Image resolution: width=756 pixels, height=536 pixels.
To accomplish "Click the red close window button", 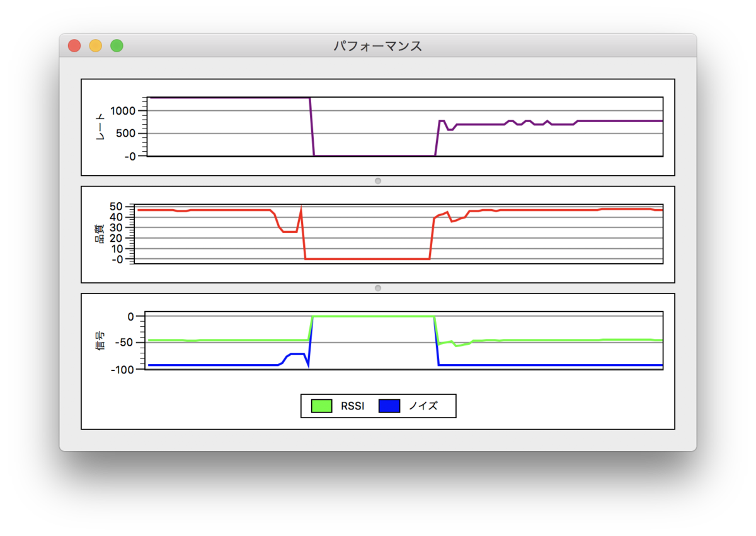I will point(74,46).
